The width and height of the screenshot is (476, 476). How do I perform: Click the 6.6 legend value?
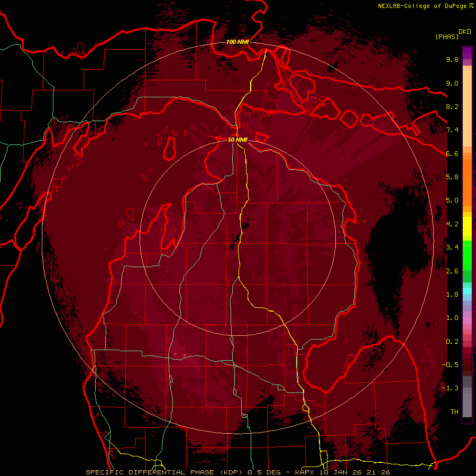click(452, 153)
